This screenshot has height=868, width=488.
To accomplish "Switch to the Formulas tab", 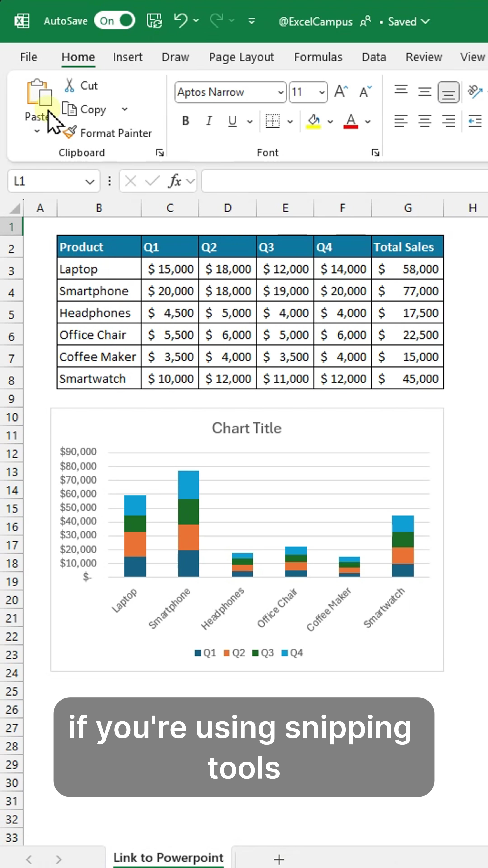I will pyautogui.click(x=318, y=57).
